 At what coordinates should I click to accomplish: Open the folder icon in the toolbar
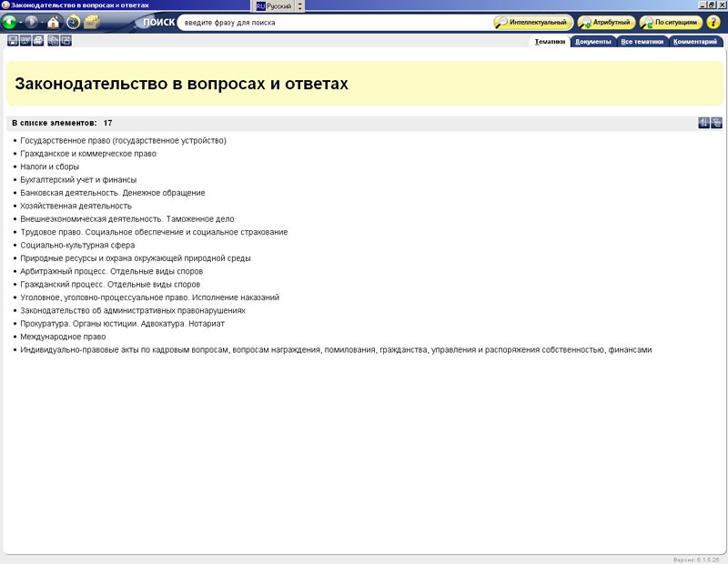click(92, 22)
